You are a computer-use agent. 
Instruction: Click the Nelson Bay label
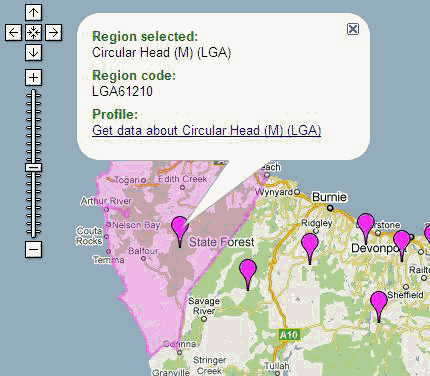tap(136, 225)
